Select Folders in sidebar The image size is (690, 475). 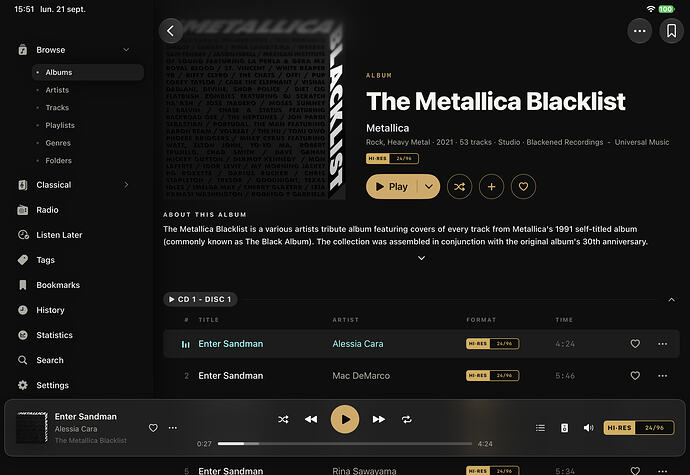click(59, 160)
